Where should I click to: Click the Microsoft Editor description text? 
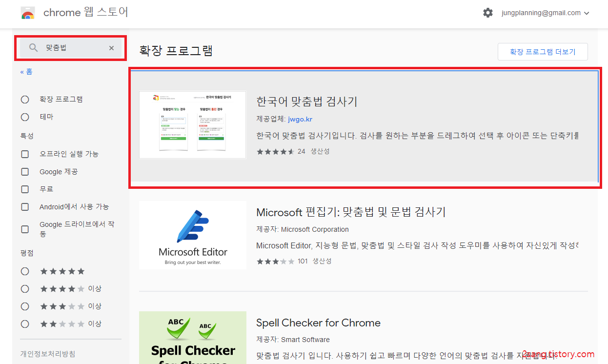point(417,245)
